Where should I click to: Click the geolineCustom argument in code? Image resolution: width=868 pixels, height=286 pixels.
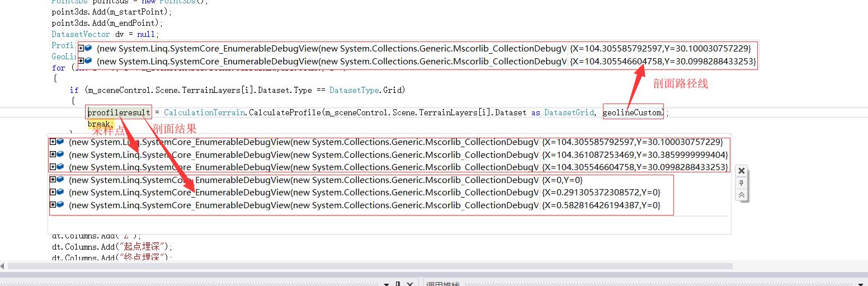(632, 112)
